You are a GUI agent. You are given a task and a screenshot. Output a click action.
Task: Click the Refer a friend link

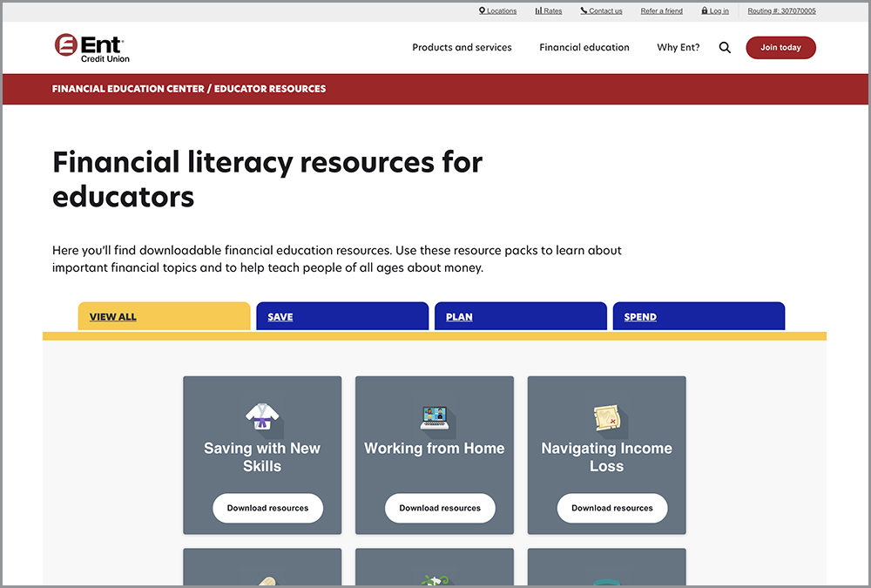[662, 10]
